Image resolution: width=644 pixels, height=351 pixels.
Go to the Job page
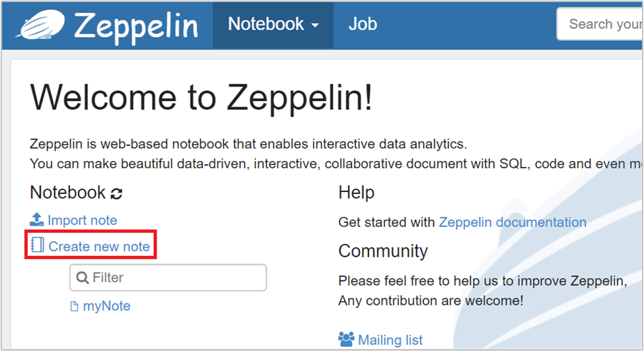pyautogui.click(x=363, y=24)
